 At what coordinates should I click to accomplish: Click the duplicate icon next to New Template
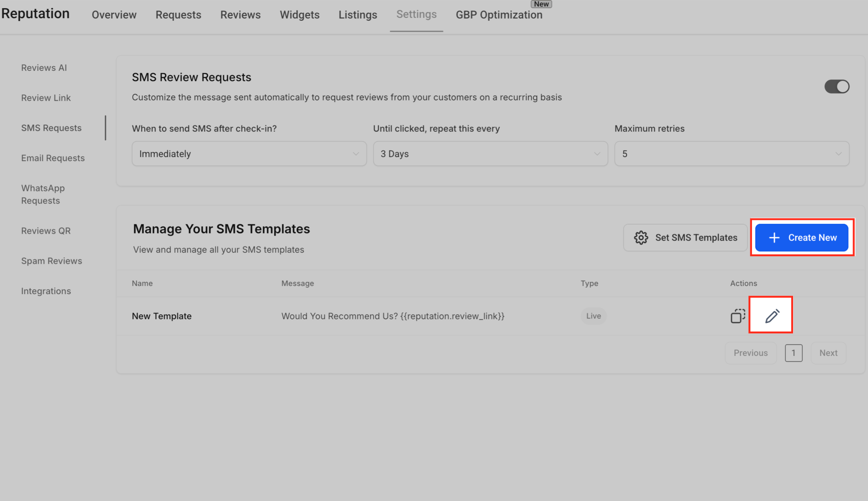(737, 316)
